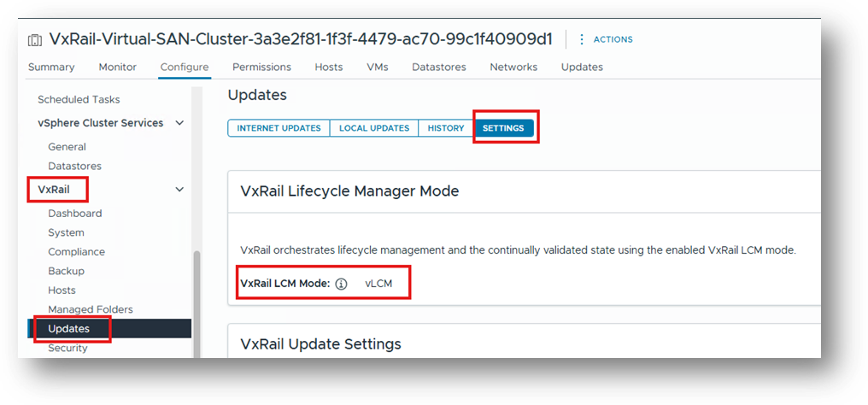Go to the Permissions tab
The height and width of the screenshot is (405, 868).
tap(261, 67)
